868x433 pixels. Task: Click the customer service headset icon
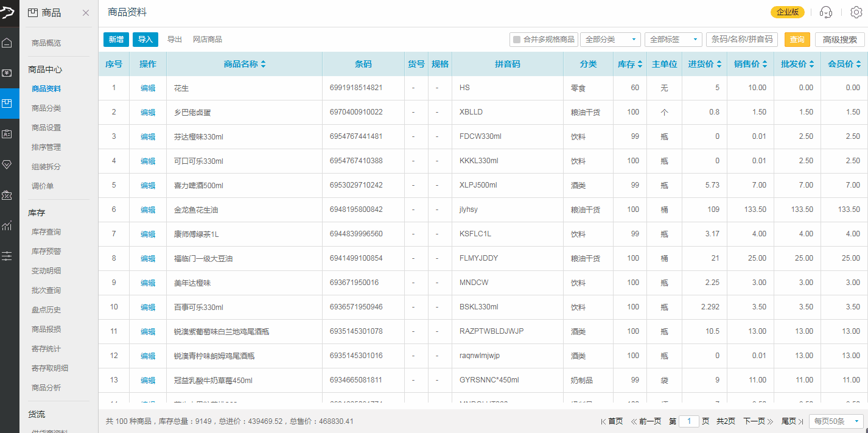(x=826, y=12)
